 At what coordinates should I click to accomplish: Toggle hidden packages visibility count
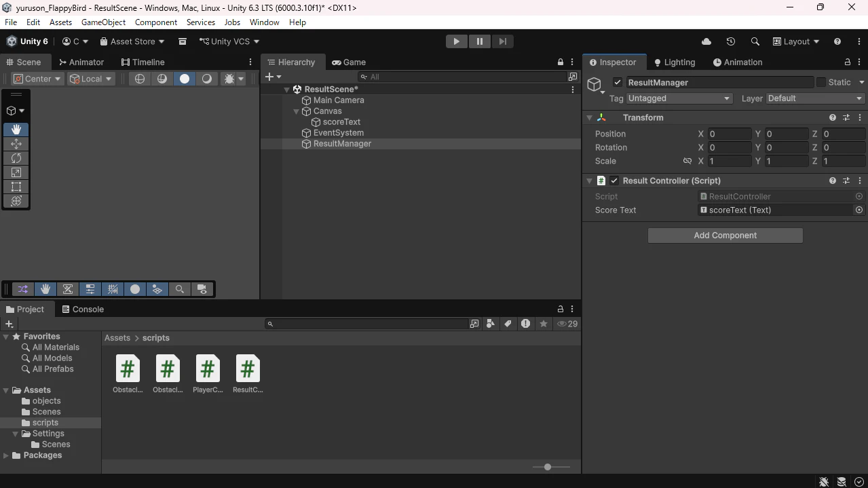click(567, 324)
